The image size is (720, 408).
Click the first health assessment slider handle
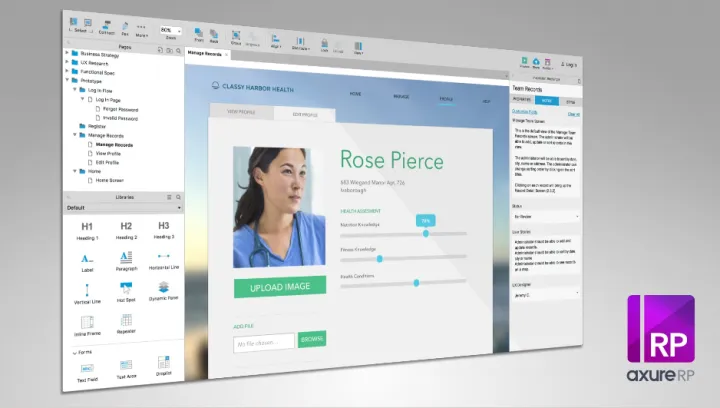426,233
